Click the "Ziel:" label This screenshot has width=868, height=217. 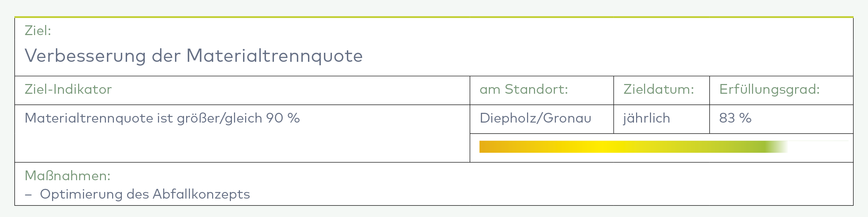pos(38,31)
